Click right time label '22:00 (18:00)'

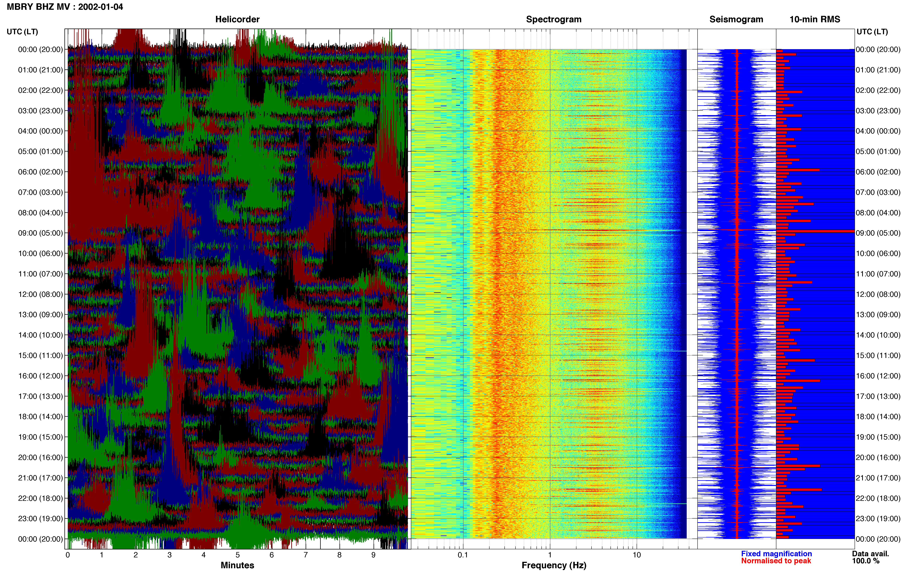pos(878,498)
